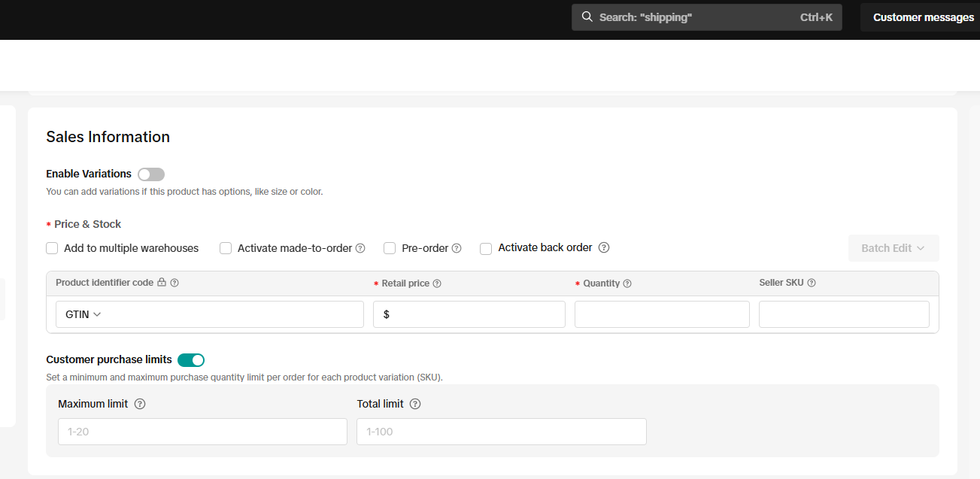Click the Maximum limit help icon

click(139, 404)
